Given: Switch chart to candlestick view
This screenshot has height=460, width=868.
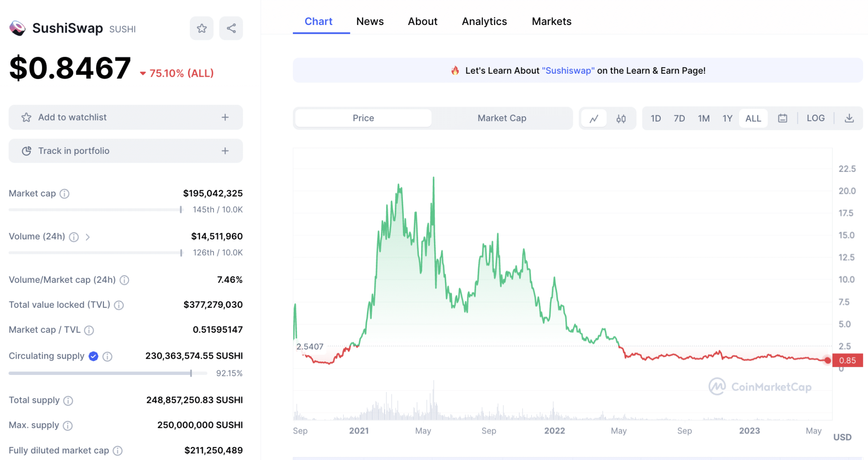Looking at the screenshot, I should tap(621, 118).
